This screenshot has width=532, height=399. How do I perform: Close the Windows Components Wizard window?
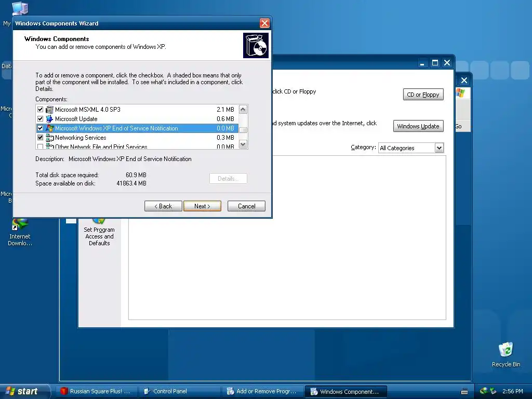tap(264, 23)
